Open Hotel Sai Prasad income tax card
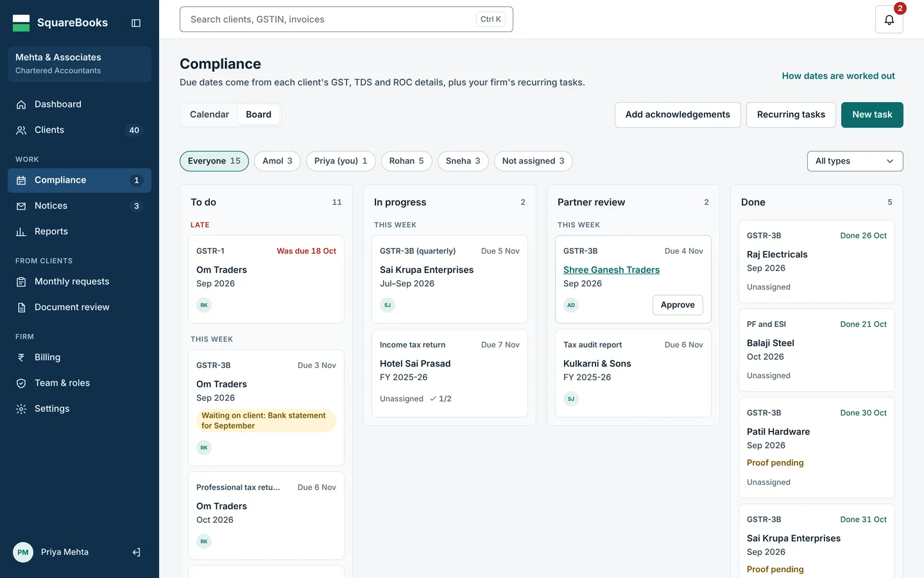Screen dimensions: 924x578 (450, 373)
